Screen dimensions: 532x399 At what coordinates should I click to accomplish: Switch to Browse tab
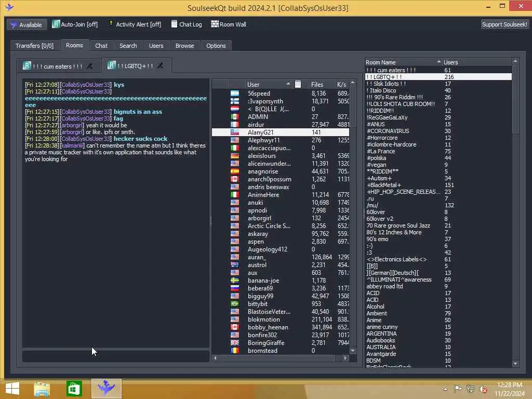point(184,46)
